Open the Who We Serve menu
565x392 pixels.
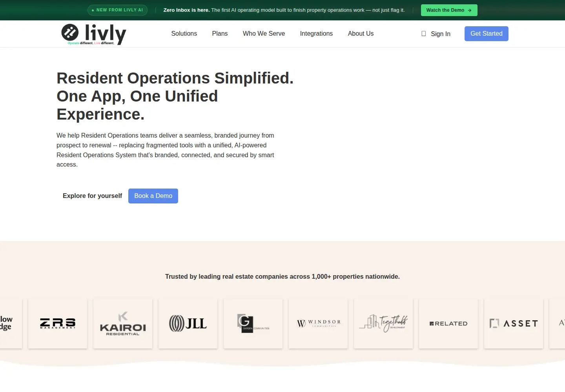(264, 34)
